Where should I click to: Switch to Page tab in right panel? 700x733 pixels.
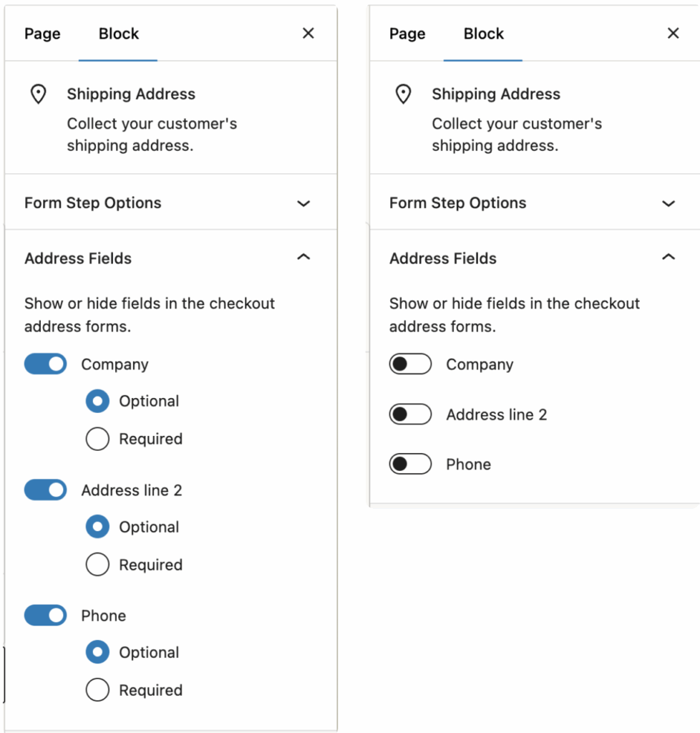pos(407,34)
